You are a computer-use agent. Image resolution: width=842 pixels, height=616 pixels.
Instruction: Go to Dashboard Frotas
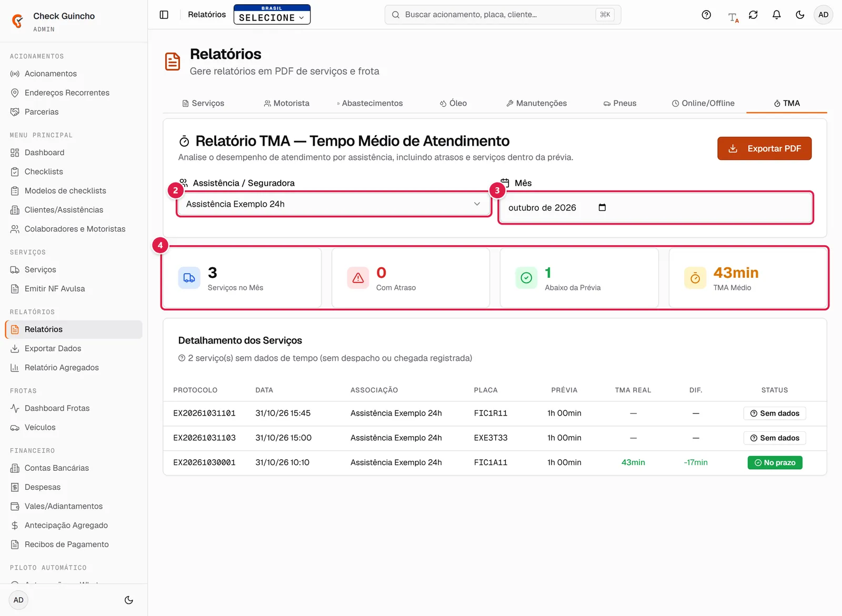[x=74, y=408]
